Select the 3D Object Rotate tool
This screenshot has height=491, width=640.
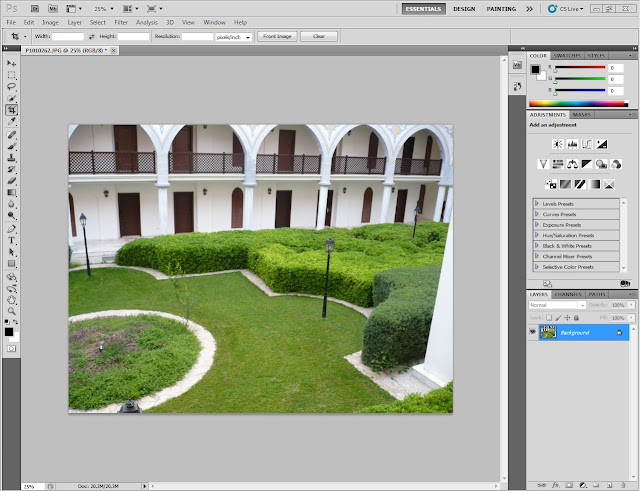pyautogui.click(x=11, y=277)
